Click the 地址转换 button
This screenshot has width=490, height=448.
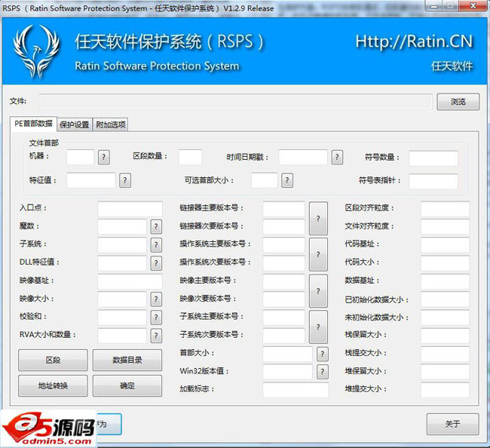53,386
